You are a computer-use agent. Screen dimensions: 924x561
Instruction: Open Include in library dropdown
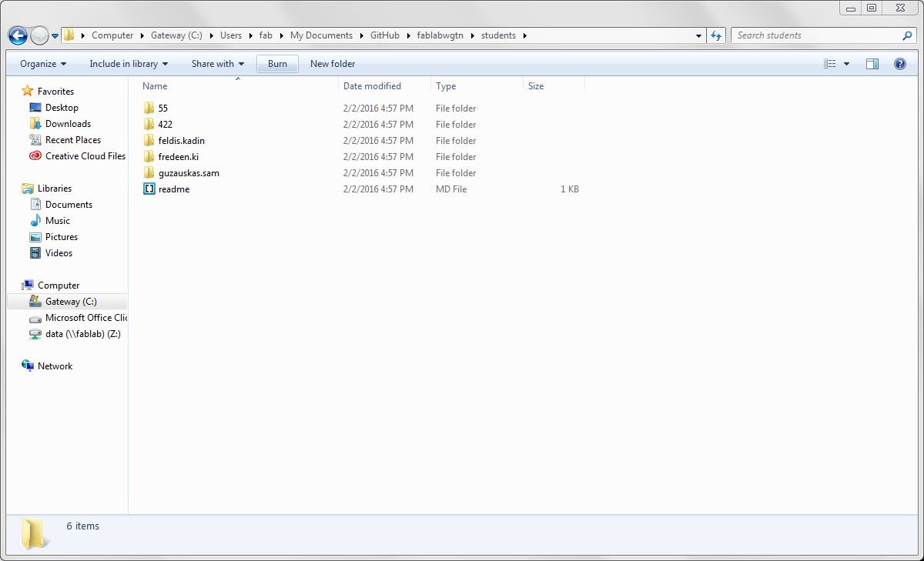[x=129, y=64]
